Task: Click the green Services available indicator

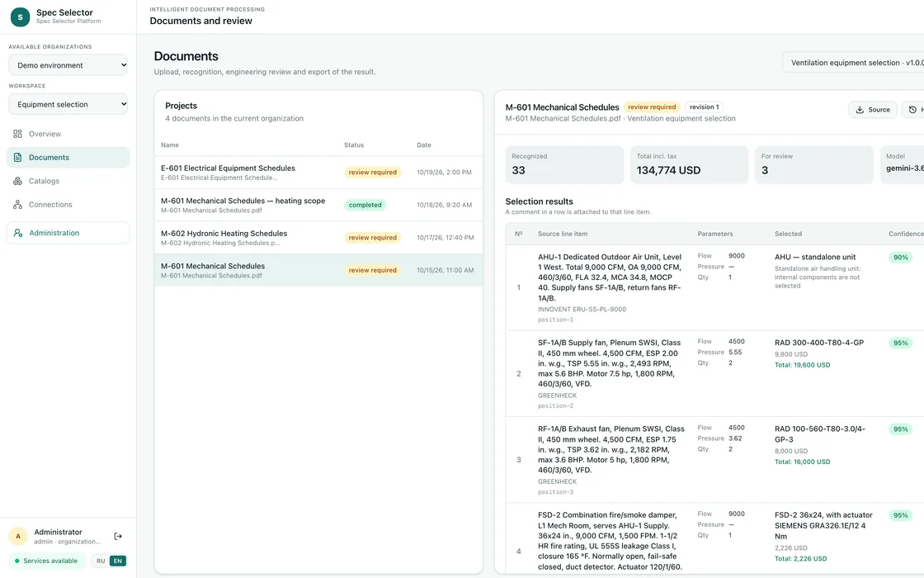Action: (x=46, y=561)
